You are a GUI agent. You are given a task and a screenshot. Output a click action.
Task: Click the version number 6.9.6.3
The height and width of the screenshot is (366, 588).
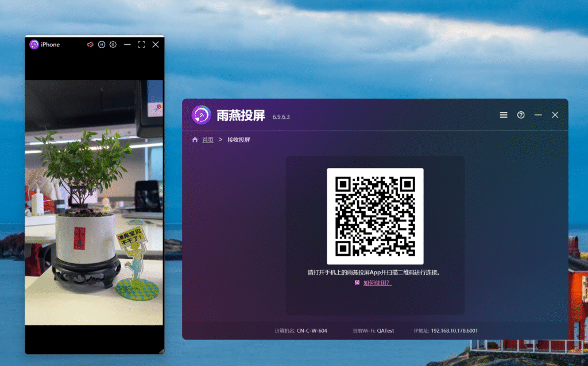click(281, 117)
